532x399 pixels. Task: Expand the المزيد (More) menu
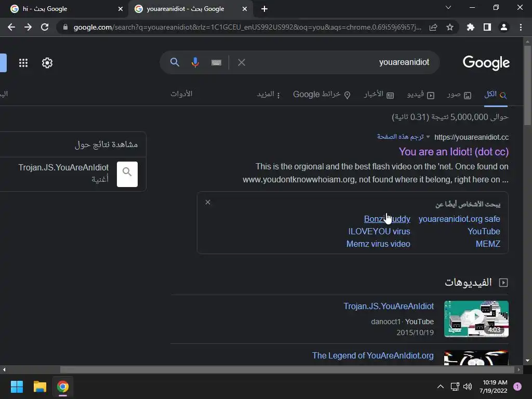pos(268,95)
